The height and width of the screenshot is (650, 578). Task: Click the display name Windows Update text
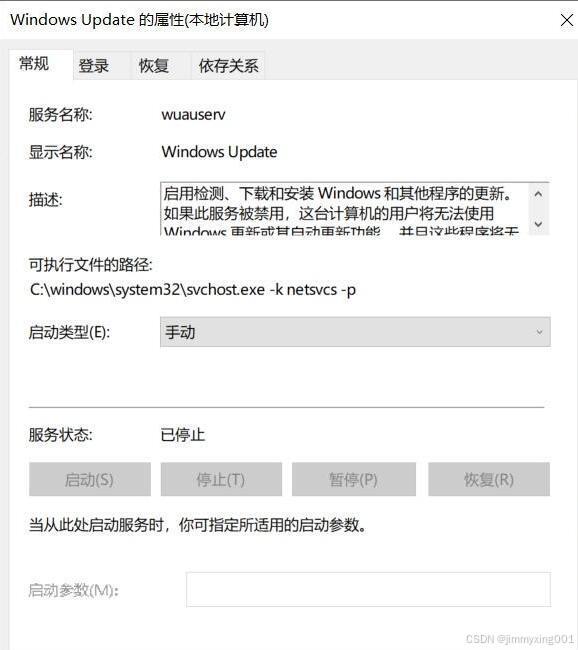pyautogui.click(x=219, y=152)
